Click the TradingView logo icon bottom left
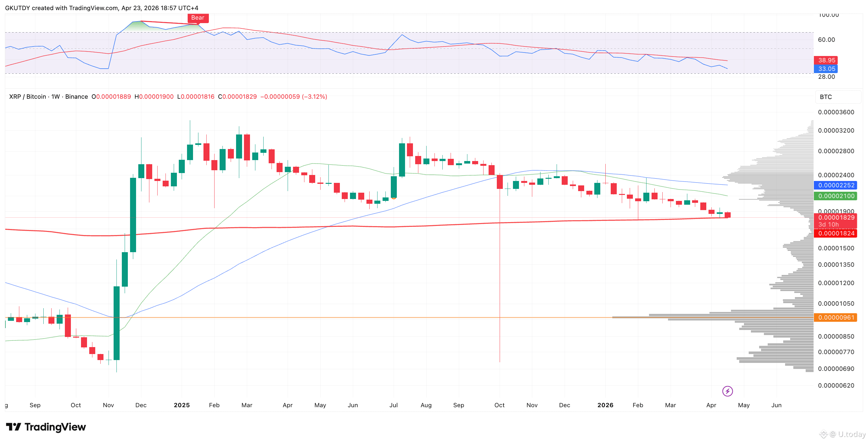868x442 pixels. pyautogui.click(x=15, y=427)
